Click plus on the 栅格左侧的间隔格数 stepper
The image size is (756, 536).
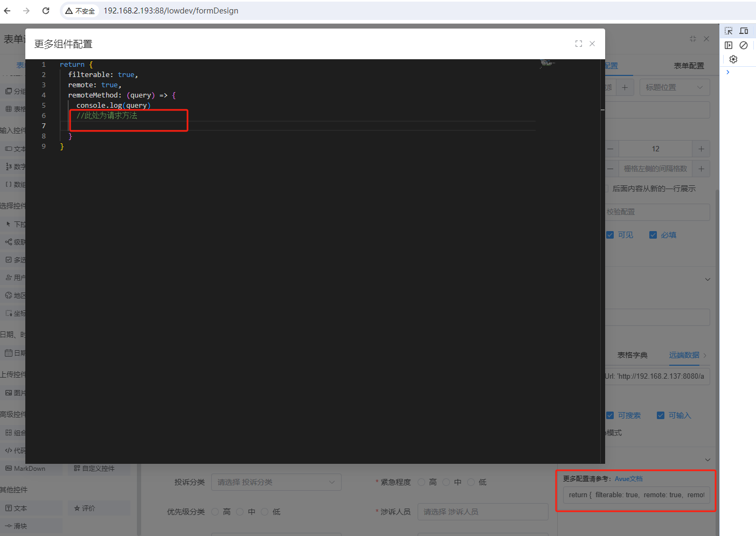click(701, 169)
